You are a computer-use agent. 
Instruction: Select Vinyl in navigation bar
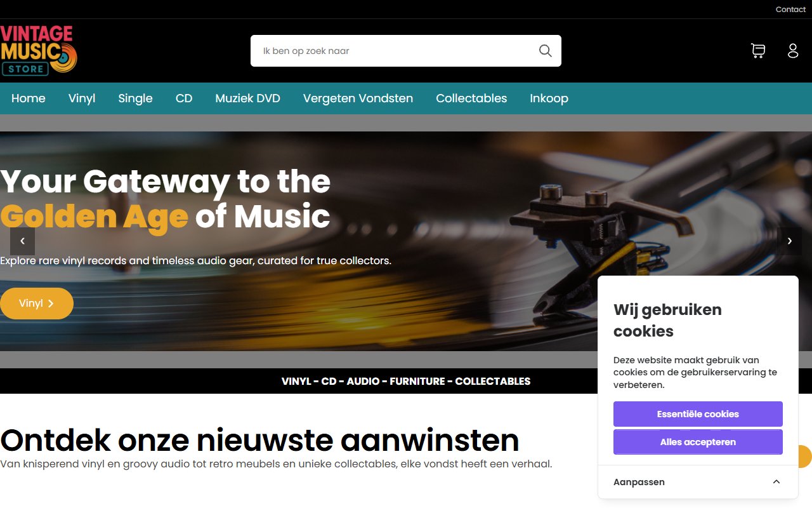coord(82,98)
